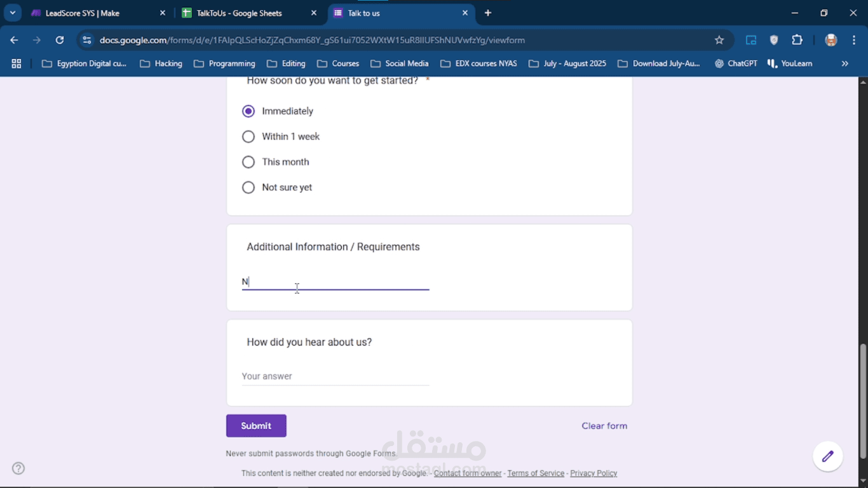Open the apps grid in bookmarks bar
Image resolution: width=868 pixels, height=488 pixels.
pyautogui.click(x=17, y=64)
